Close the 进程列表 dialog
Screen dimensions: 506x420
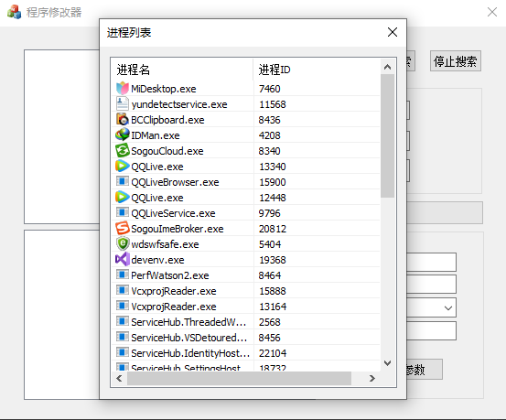coord(393,32)
